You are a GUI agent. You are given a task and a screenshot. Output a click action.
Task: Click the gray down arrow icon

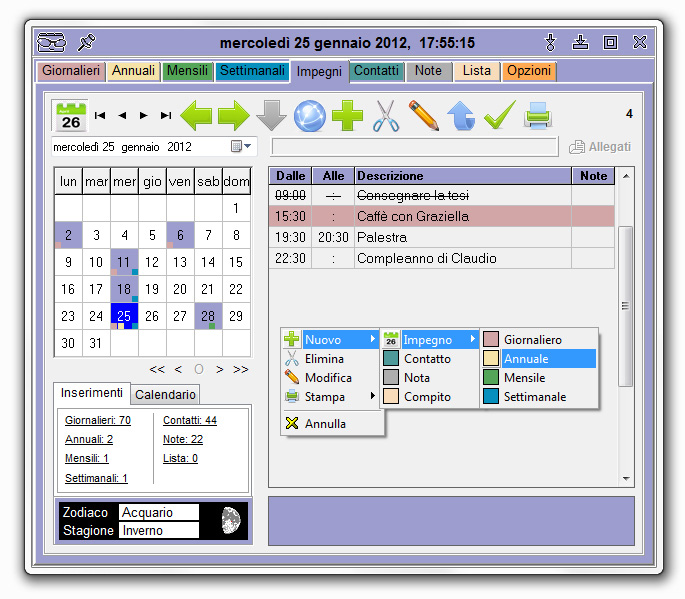tap(271, 115)
